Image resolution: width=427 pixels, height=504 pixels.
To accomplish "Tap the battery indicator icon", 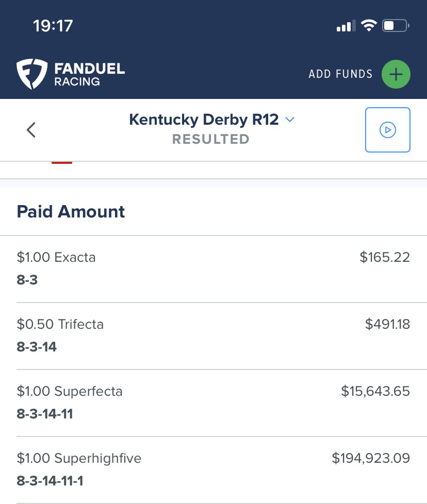I will point(396,26).
